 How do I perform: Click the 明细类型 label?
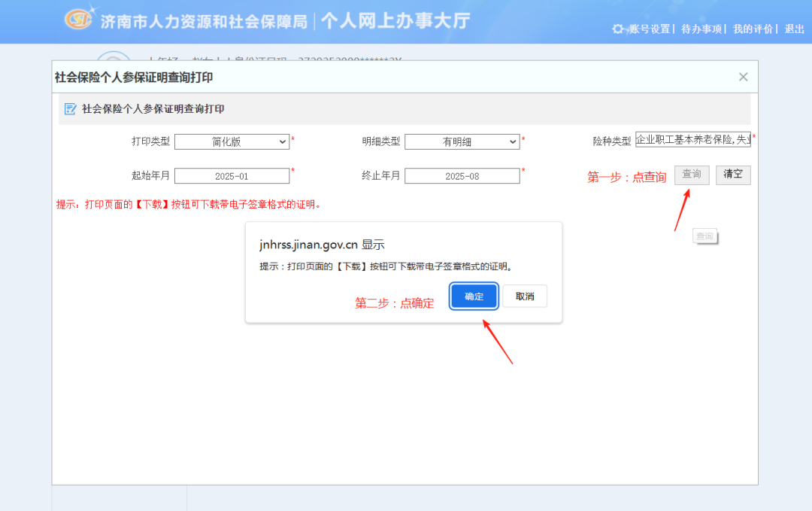(x=380, y=141)
